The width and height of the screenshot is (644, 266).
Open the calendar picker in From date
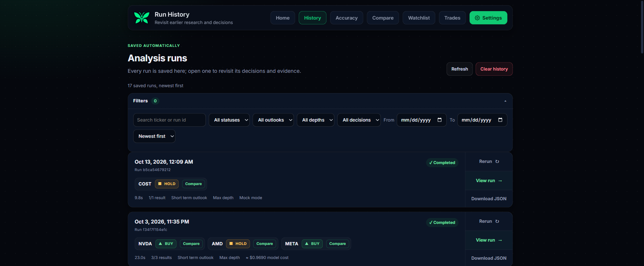pos(439,120)
